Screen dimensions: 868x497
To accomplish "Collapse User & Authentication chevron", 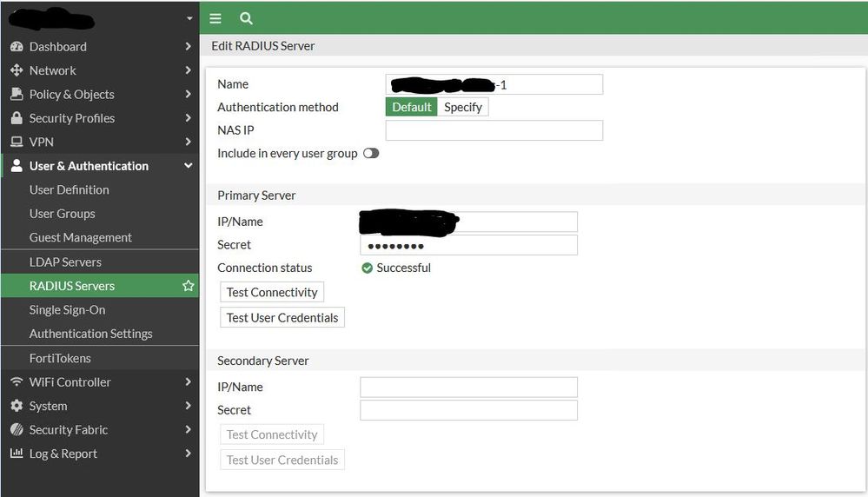I will pos(189,165).
